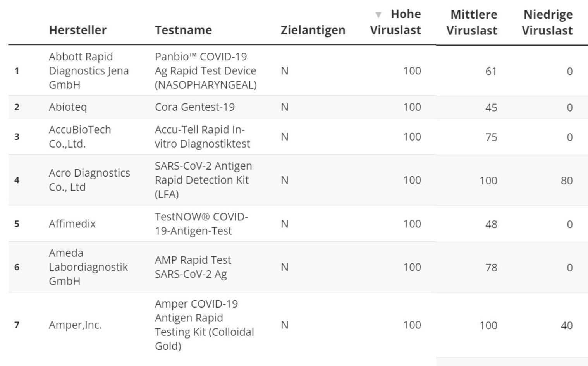Select the Affimedix manufacturer cell
This screenshot has width=588, height=366.
[72, 224]
